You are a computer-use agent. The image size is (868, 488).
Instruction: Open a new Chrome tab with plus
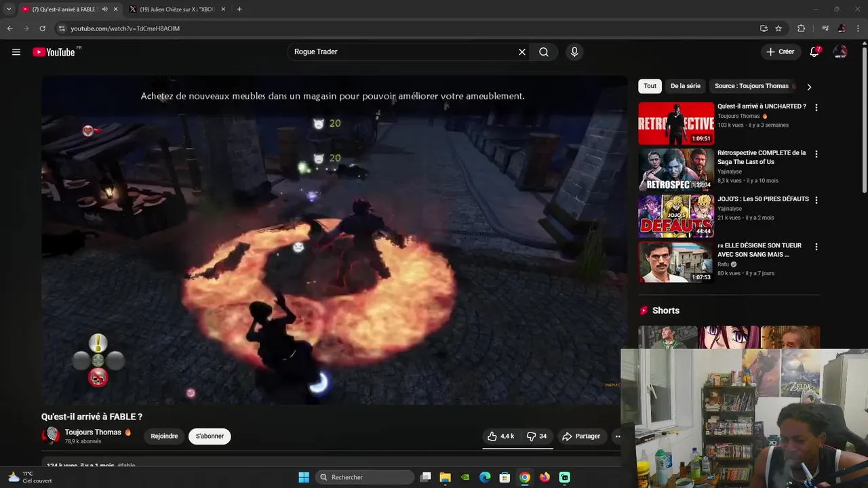pyautogui.click(x=239, y=9)
